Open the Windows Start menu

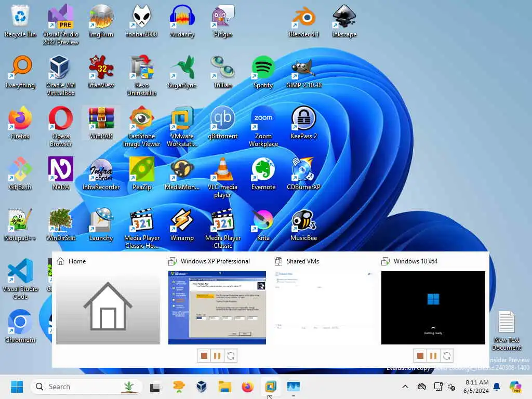[x=17, y=387]
